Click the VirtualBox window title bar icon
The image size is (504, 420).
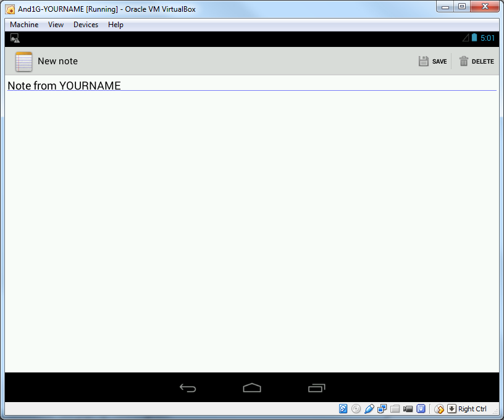click(10, 9)
